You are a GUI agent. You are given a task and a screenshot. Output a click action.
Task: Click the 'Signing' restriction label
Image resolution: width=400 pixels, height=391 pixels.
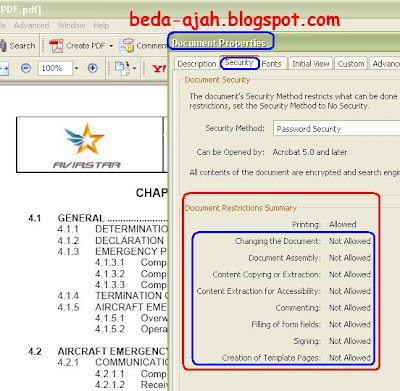coord(307,341)
